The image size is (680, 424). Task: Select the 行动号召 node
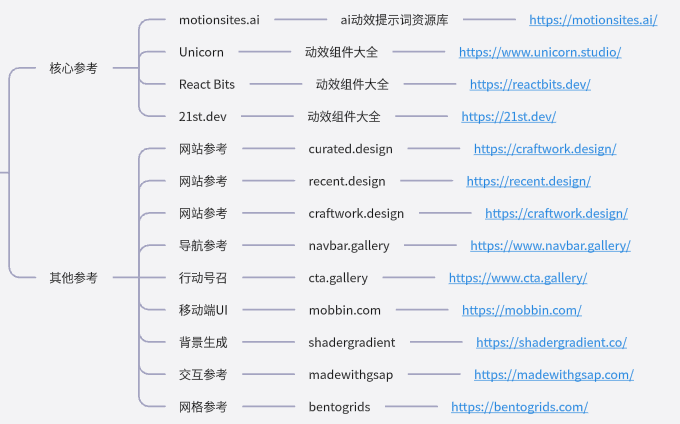coord(203,278)
